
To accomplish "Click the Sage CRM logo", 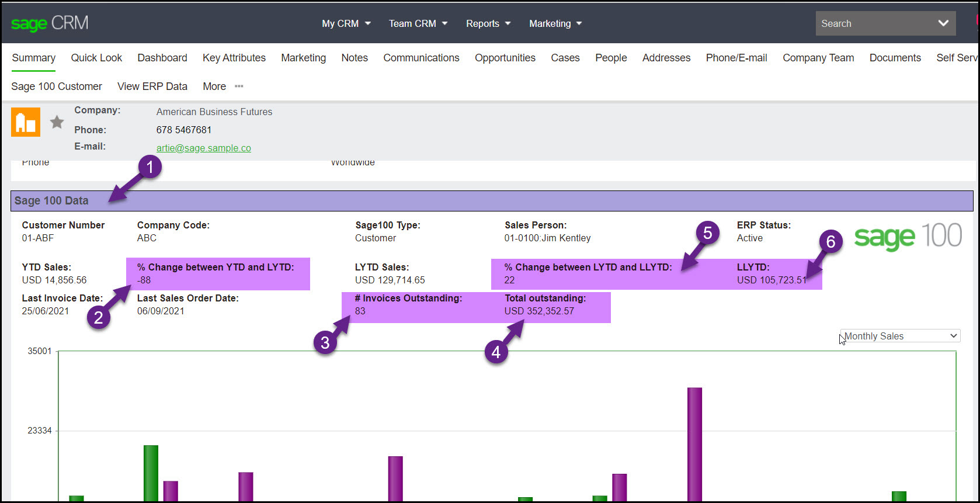I will pos(50,23).
